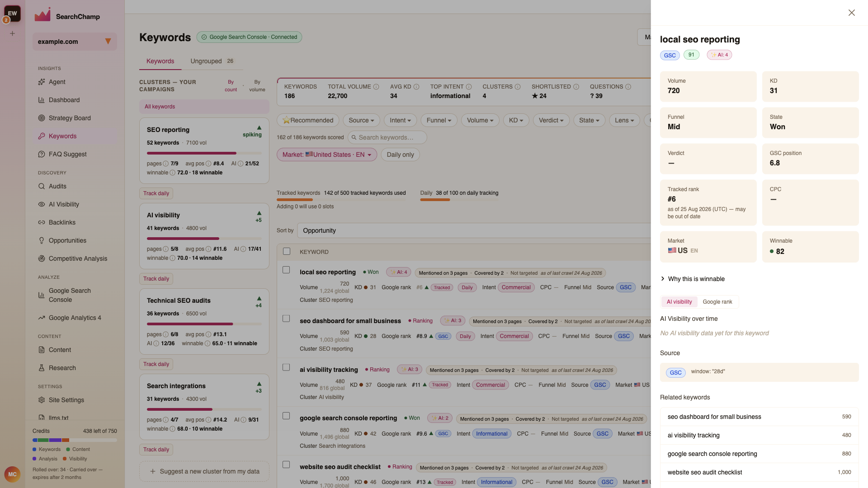Open the Funnel filter dropdown
Screen dimensions: 868x488
click(439, 120)
